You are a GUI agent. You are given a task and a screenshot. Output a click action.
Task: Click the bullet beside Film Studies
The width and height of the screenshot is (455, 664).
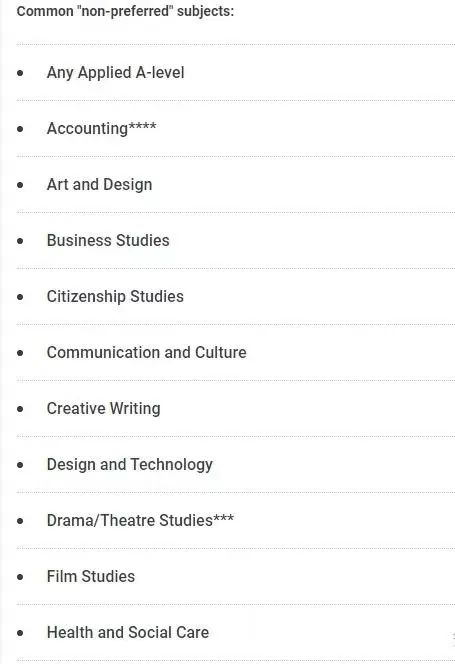[20, 577]
